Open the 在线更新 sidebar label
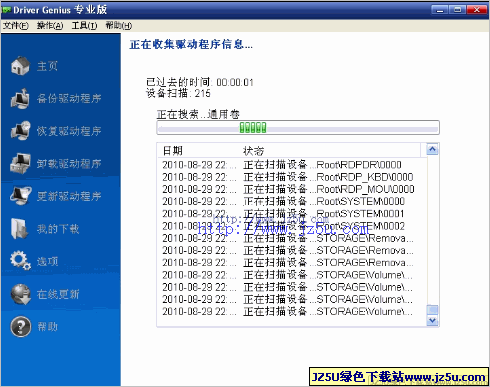Image resolution: width=490 pixels, height=387 pixels. click(x=58, y=294)
